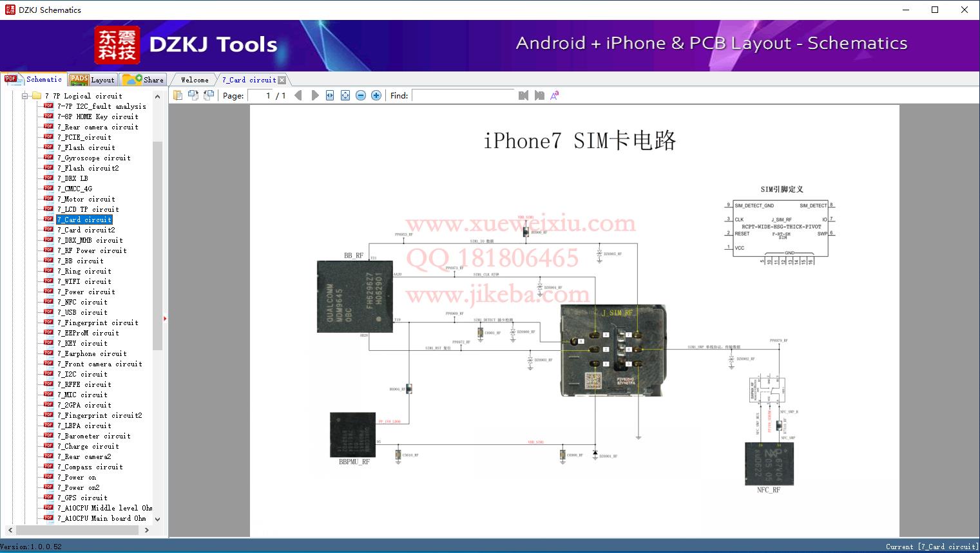
Task: Open 7_Rear camera circuit
Action: pyautogui.click(x=98, y=127)
